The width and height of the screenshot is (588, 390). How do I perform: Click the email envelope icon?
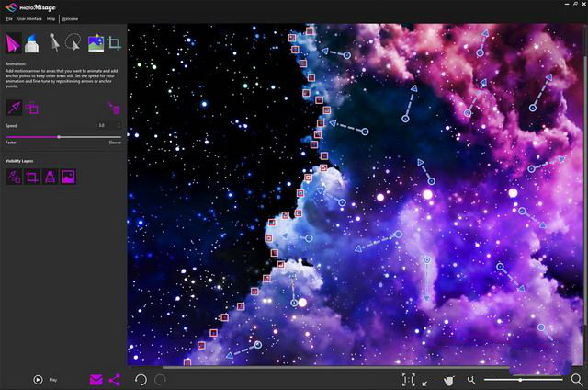pos(96,379)
